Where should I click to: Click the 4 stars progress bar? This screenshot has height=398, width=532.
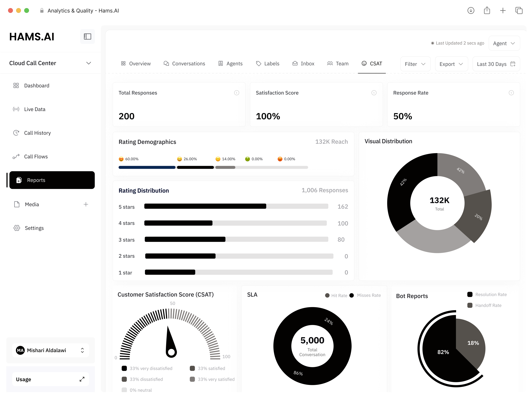tap(235, 223)
